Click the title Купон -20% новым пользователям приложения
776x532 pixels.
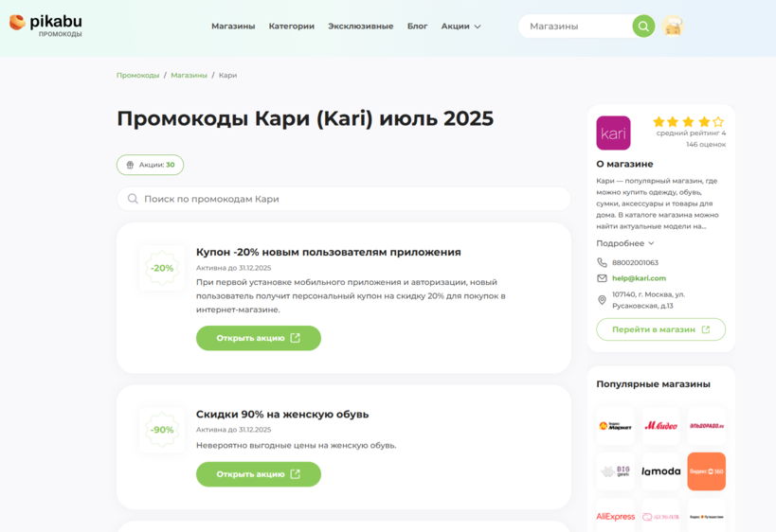click(x=328, y=252)
